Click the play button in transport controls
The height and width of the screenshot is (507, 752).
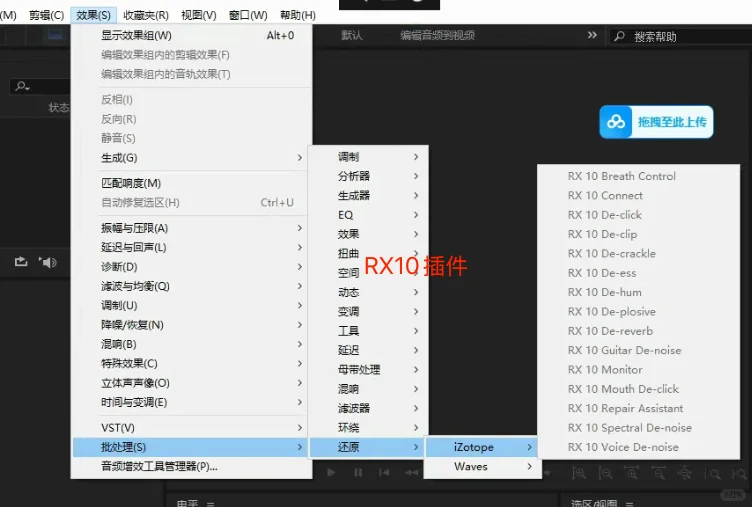pos(331,472)
